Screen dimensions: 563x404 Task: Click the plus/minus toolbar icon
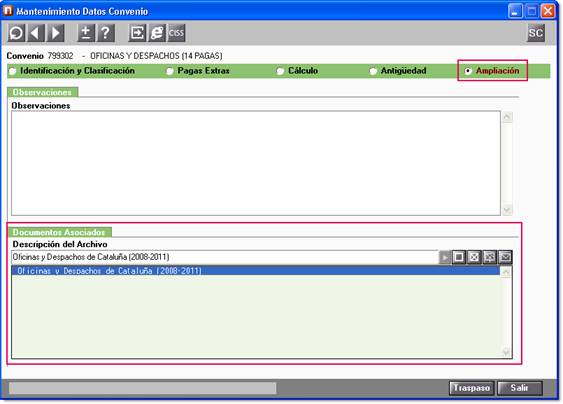86,33
